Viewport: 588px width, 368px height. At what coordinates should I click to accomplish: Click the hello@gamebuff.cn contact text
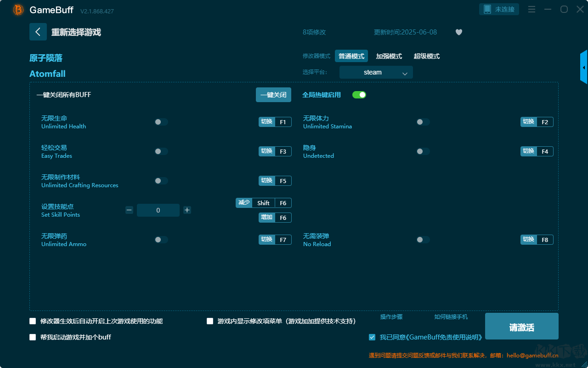tap(532, 355)
